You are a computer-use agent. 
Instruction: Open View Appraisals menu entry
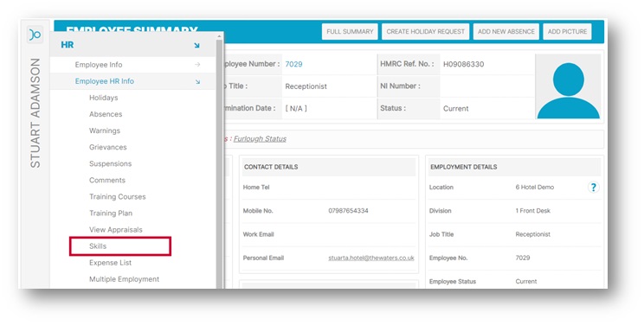(116, 229)
